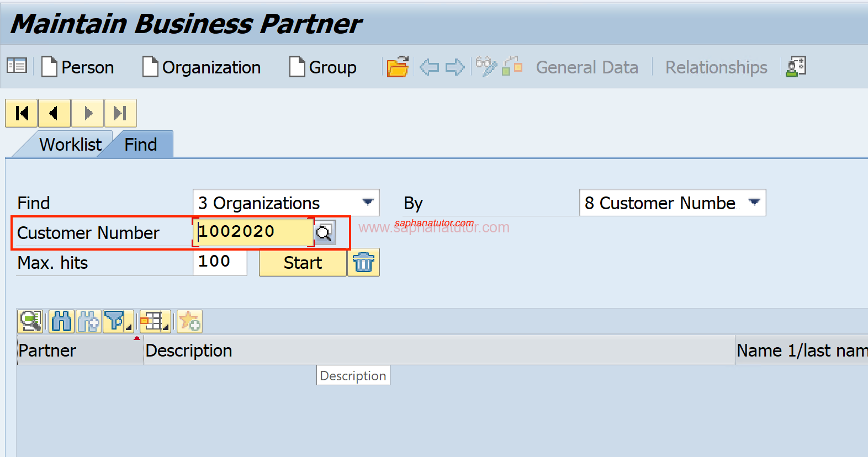The height and width of the screenshot is (457, 868).
Task: Sort by the Partner column header
Action: coord(80,350)
